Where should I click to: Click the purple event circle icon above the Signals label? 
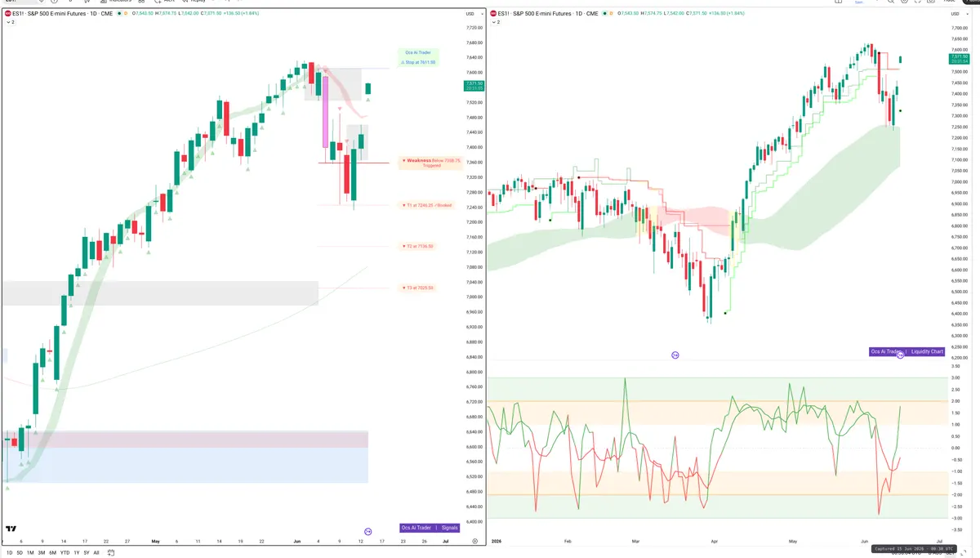point(368,531)
